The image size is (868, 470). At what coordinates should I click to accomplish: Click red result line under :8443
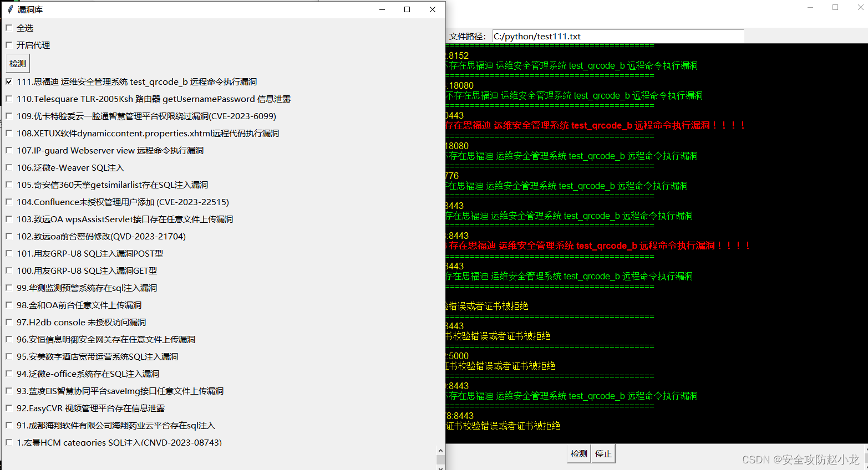point(598,246)
